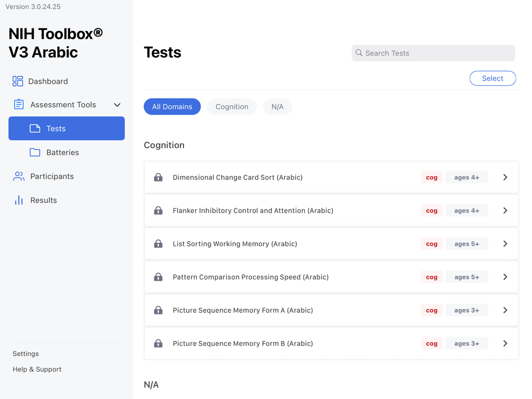Open Results using the bar chart icon
Screen dimensions: 532x399
pyautogui.click(x=19, y=200)
